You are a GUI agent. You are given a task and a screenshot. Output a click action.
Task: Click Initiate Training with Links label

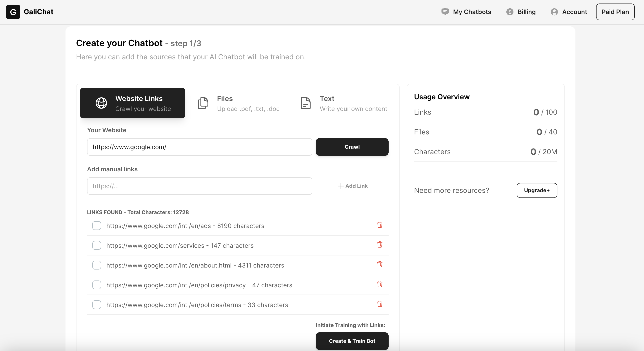coord(350,325)
